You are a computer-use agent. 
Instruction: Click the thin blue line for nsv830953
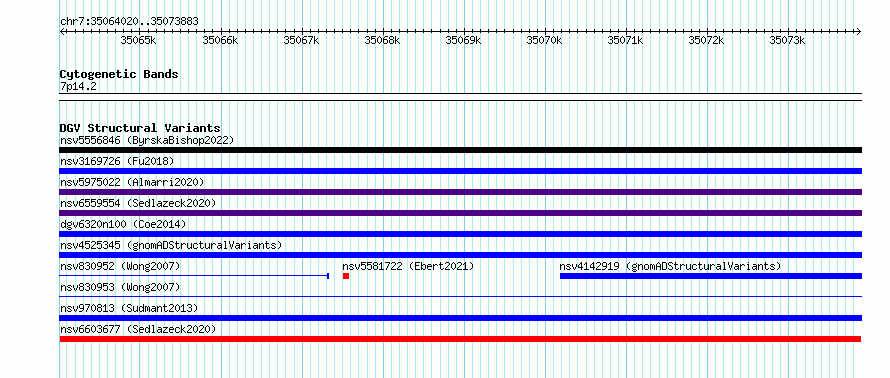(460, 296)
